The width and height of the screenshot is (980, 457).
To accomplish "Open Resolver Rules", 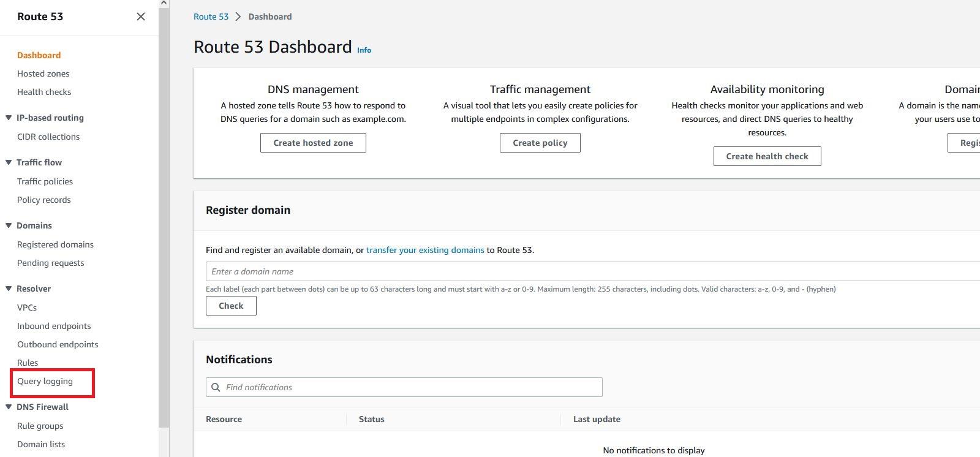I will [28, 363].
